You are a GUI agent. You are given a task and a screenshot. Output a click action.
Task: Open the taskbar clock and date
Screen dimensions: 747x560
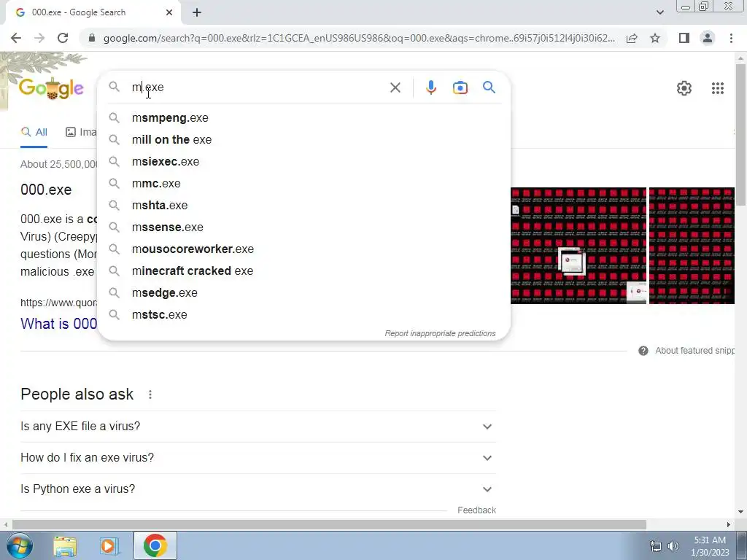(710, 546)
